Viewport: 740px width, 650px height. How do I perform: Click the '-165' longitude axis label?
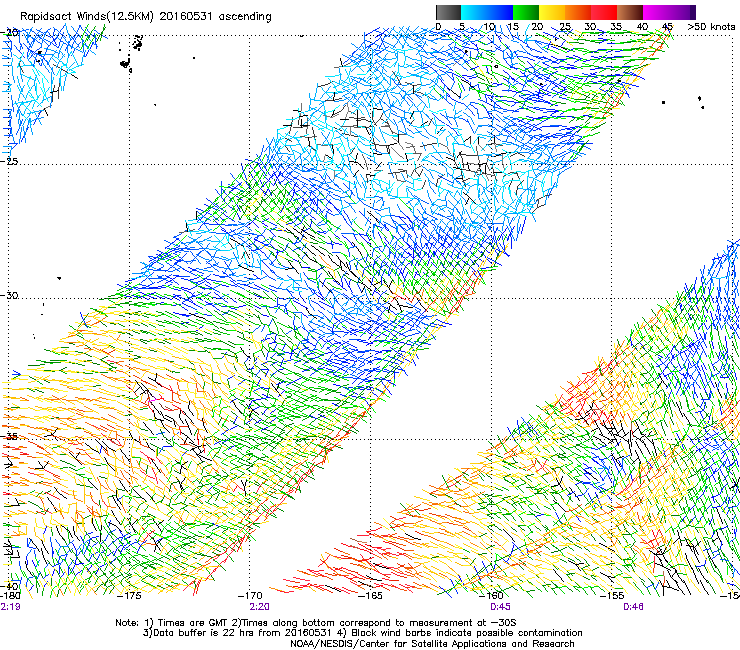click(x=370, y=596)
